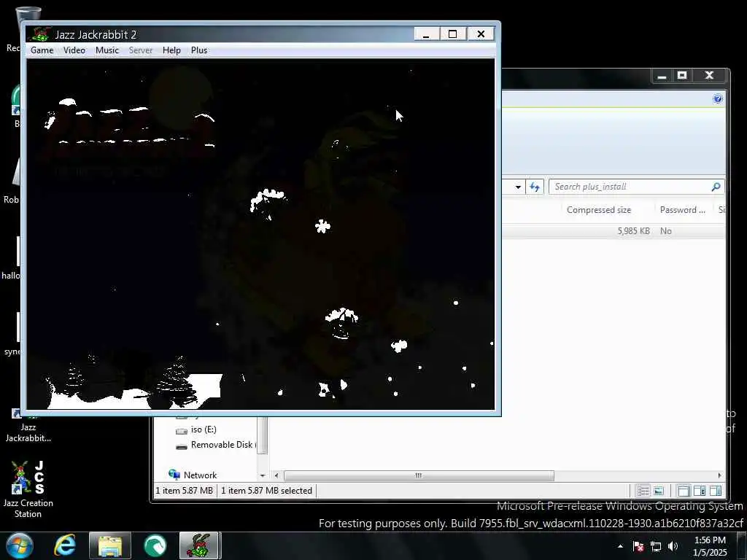Open the Game menu in Jazz Jackrabbit 2

pyautogui.click(x=42, y=50)
